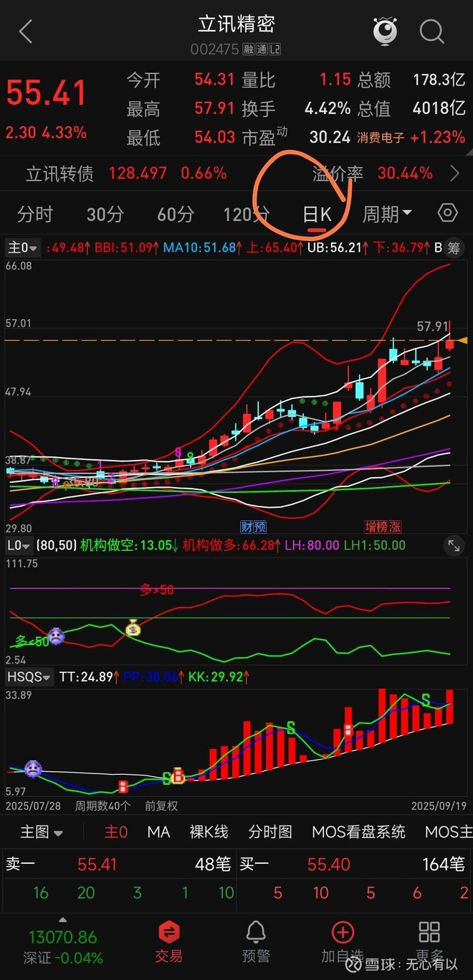
Task: Open the 主0 main indicator dropdown
Action: point(23,248)
